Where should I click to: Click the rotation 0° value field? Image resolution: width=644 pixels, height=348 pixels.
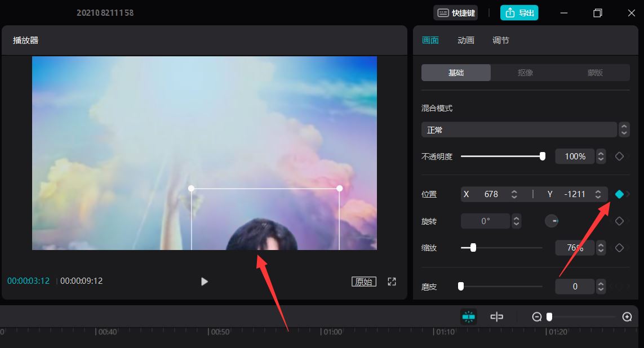pyautogui.click(x=486, y=221)
